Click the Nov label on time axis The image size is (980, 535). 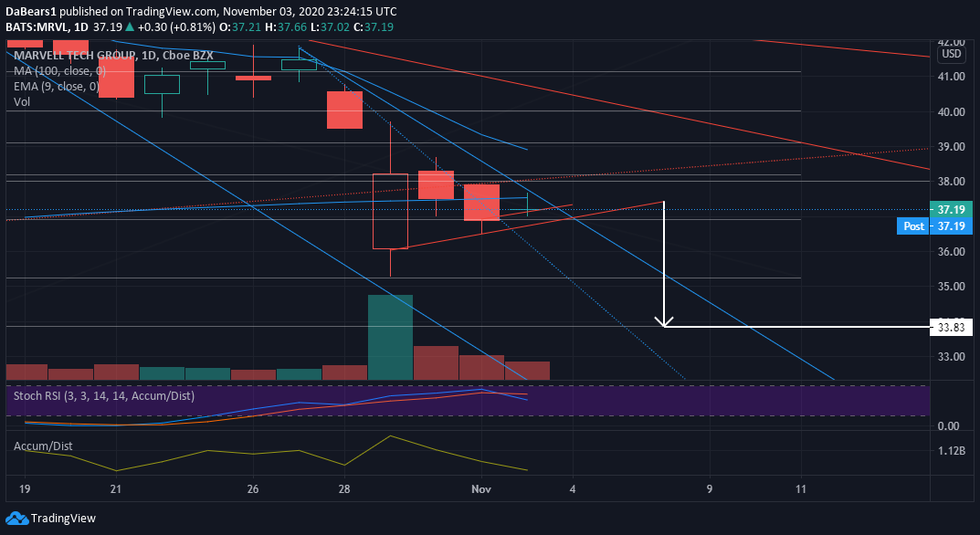481,489
